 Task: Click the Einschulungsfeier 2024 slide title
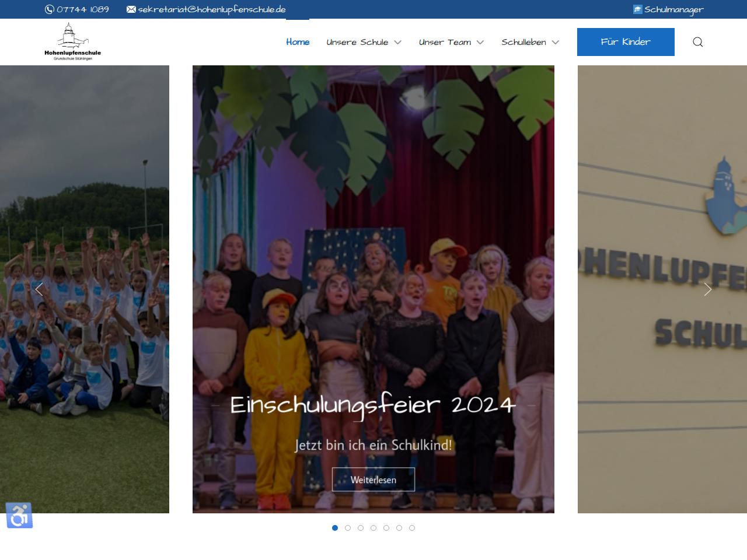coord(373,405)
